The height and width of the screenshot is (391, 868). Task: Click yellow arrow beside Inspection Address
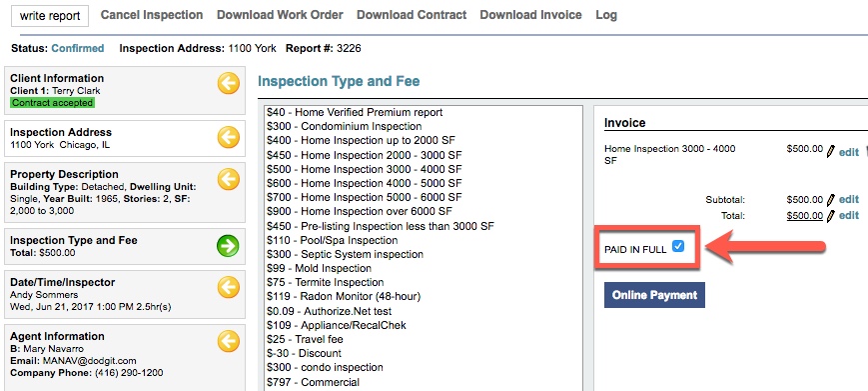coord(228,137)
